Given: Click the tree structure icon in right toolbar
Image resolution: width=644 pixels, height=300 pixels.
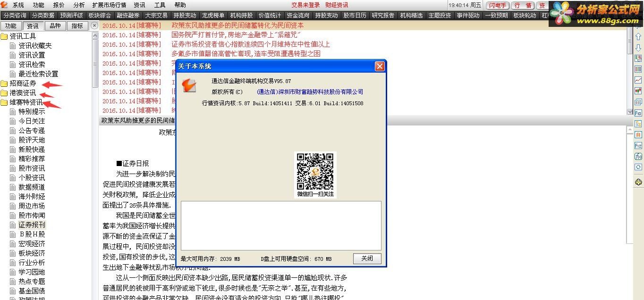Looking at the screenshot, I should 638,124.
